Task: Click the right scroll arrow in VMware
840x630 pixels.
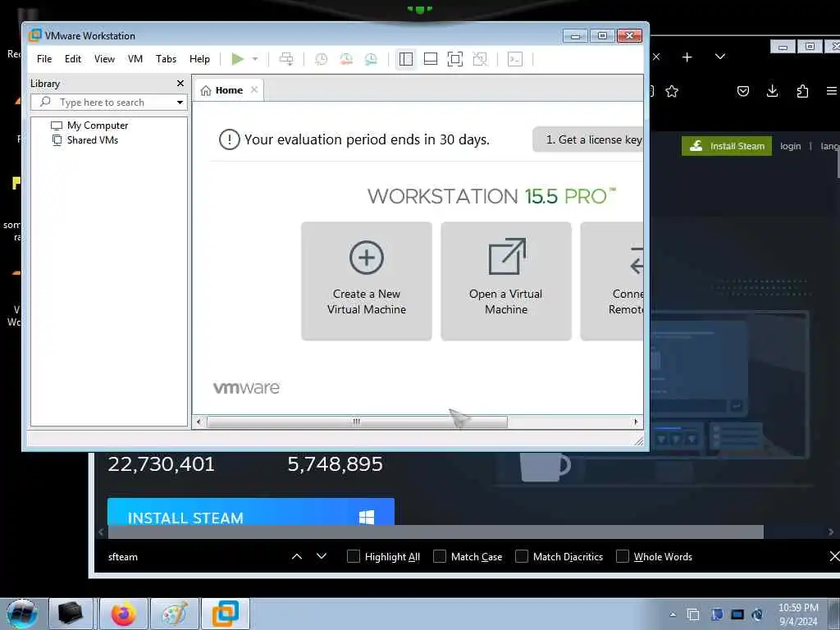Action: click(x=636, y=422)
